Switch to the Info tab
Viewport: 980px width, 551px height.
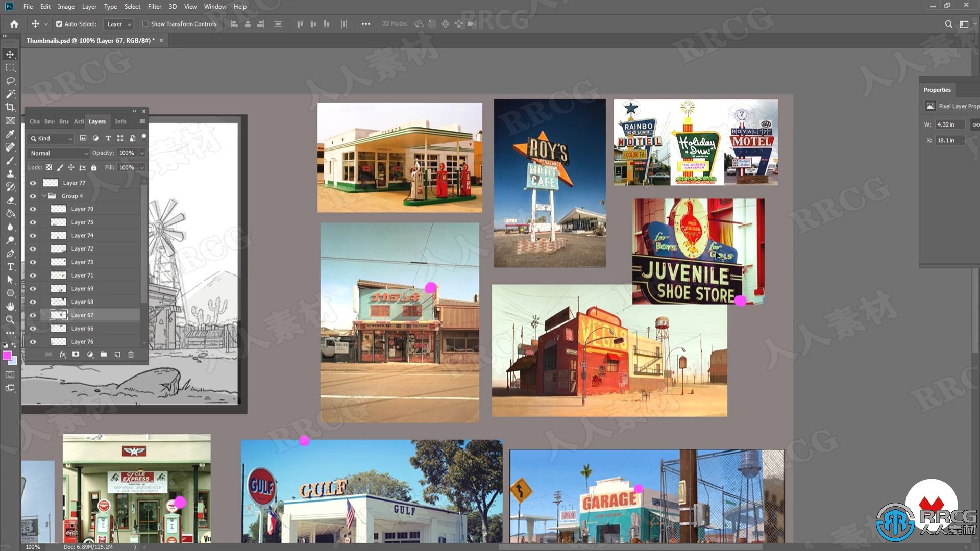pos(120,121)
